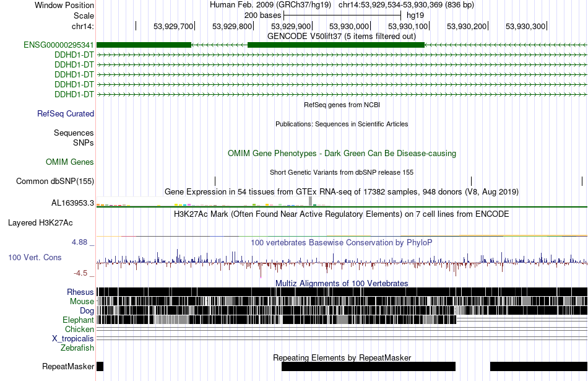Click the Window Position label

coord(64,5)
